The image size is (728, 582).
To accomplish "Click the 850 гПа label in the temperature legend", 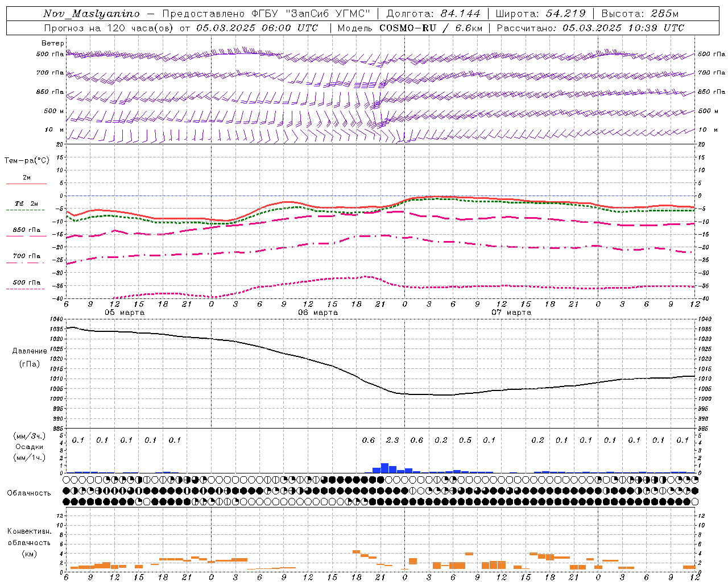I will 27,230.
